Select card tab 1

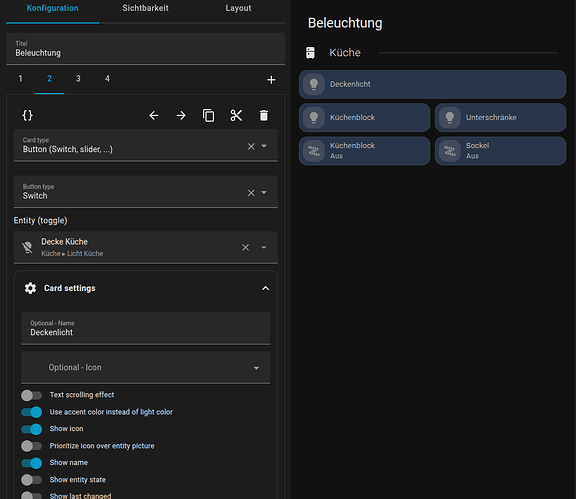pyautogui.click(x=21, y=79)
